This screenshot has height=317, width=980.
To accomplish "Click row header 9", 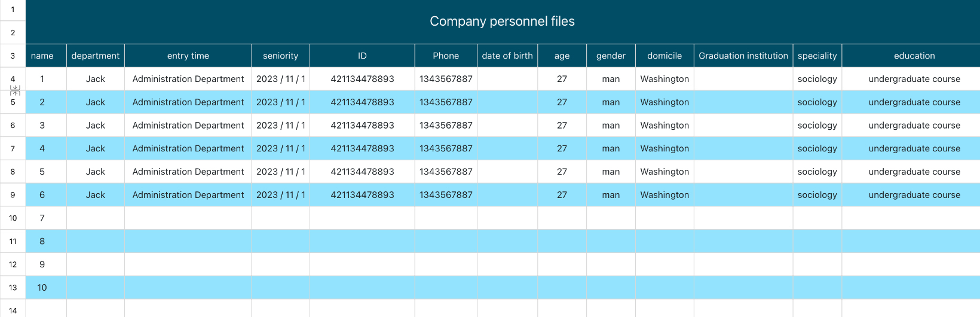I will tap(13, 195).
